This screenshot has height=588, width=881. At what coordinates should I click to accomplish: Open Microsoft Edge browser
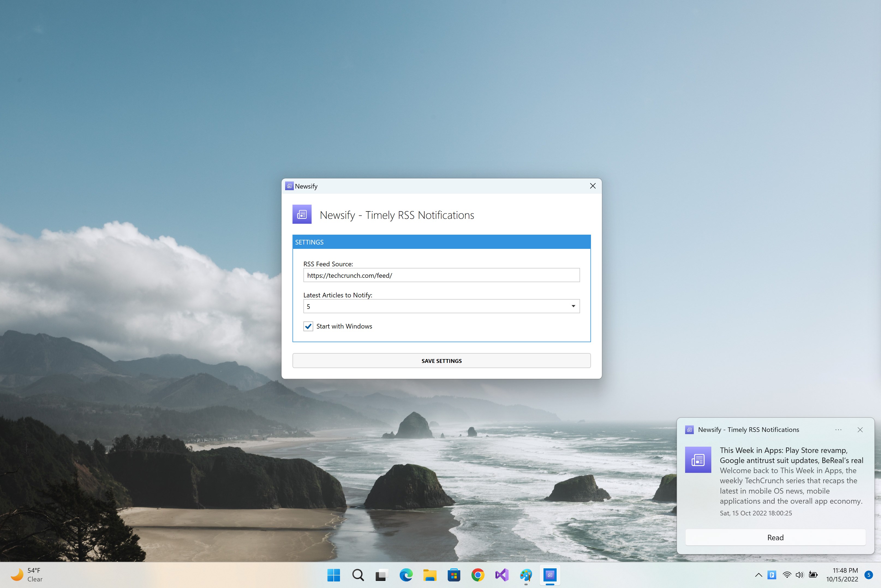click(x=406, y=575)
